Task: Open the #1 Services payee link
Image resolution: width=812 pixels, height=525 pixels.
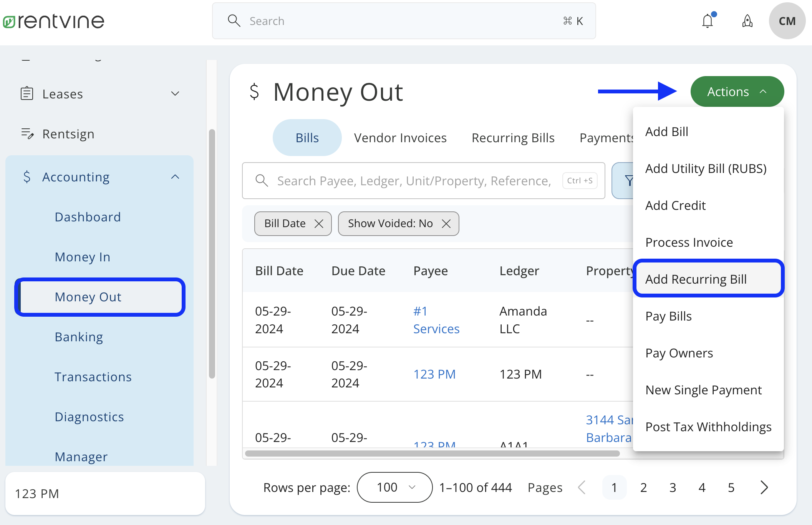Action: [435, 320]
